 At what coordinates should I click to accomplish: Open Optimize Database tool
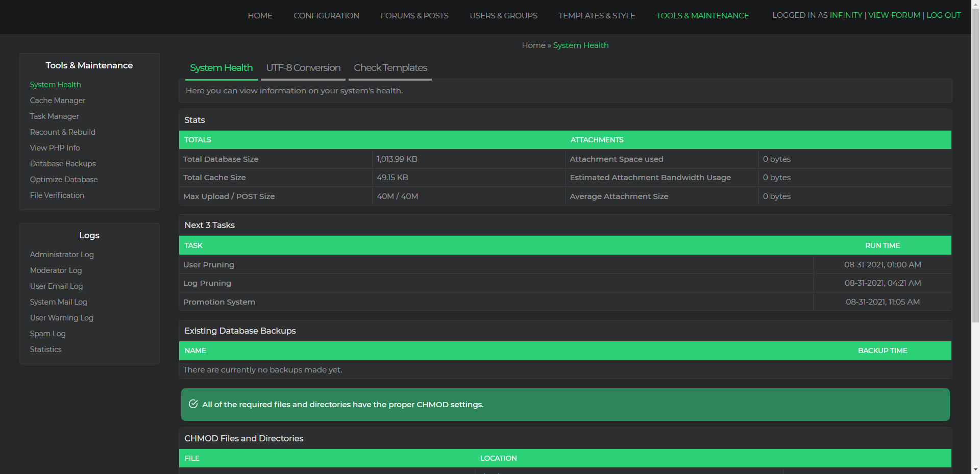[x=64, y=180]
